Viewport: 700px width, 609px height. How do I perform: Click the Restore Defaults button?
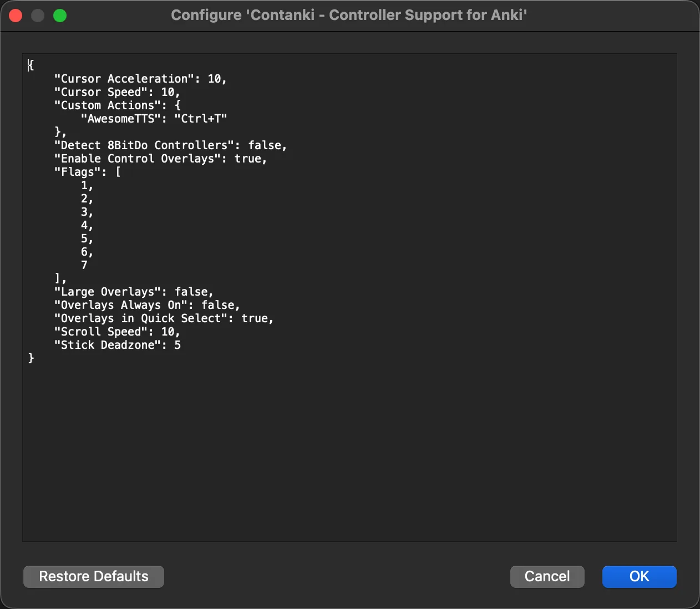point(94,576)
